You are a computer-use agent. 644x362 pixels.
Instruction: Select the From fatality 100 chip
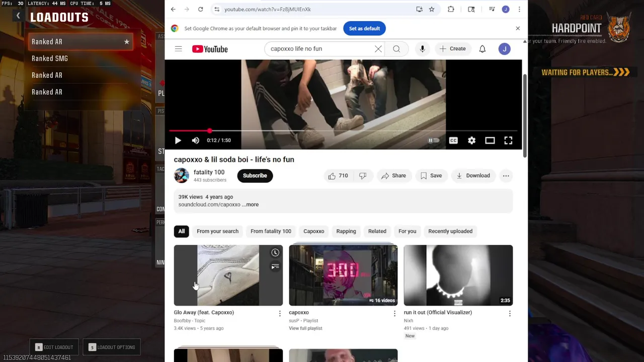(271, 231)
